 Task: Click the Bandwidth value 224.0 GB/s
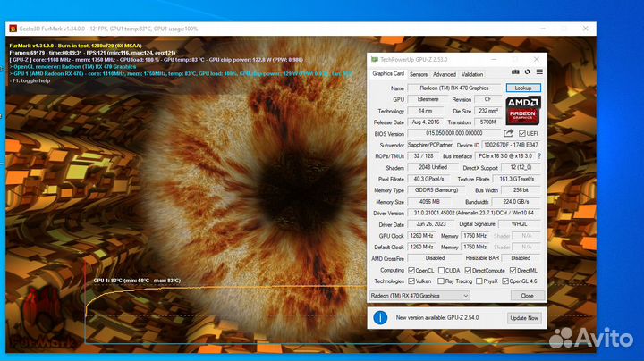pos(516,202)
